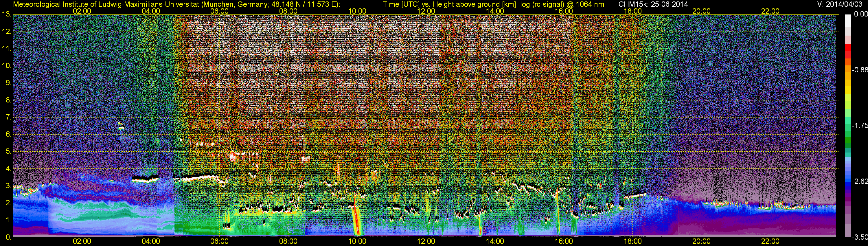
Task: Pick the 10:00 label on bottom time axis
Action: point(357,242)
